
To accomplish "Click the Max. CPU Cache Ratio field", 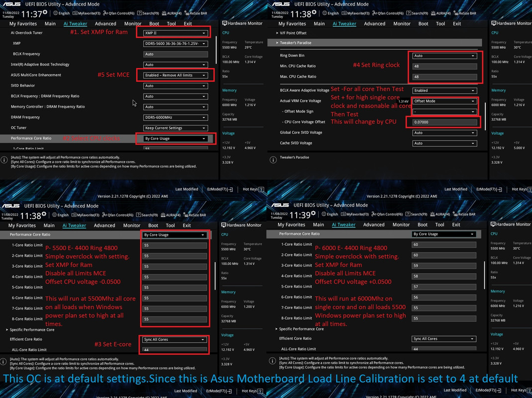I will point(444,77).
